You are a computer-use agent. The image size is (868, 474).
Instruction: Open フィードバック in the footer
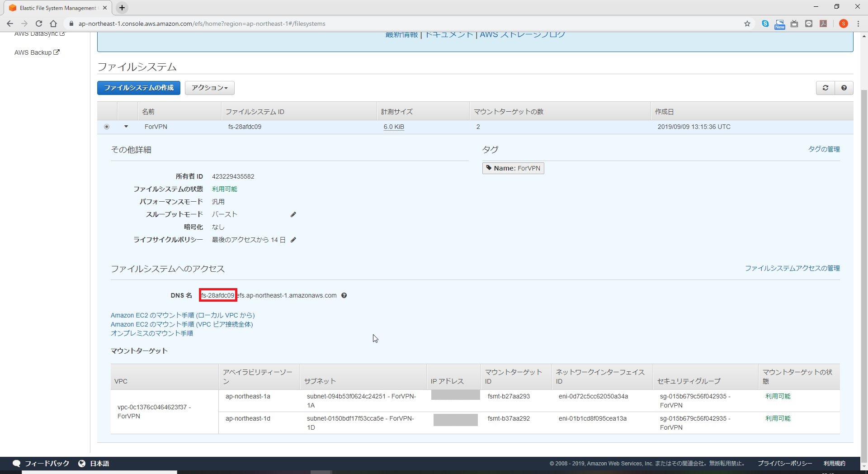41,464
